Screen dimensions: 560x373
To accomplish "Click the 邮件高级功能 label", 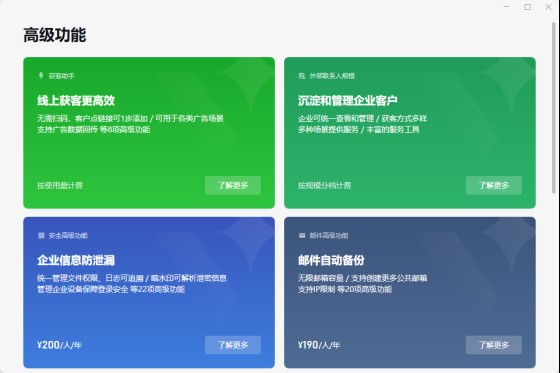I will [x=329, y=235].
